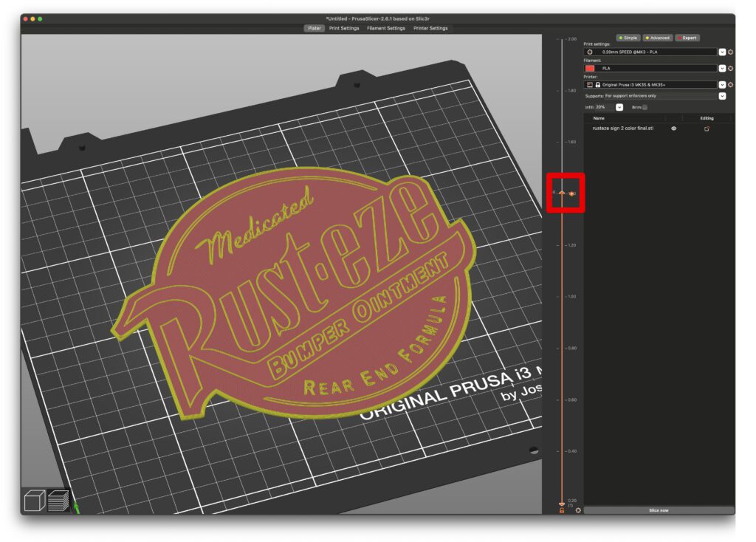The height and width of the screenshot is (542, 756).
Task: Expand the Supports dropdown
Action: click(723, 96)
